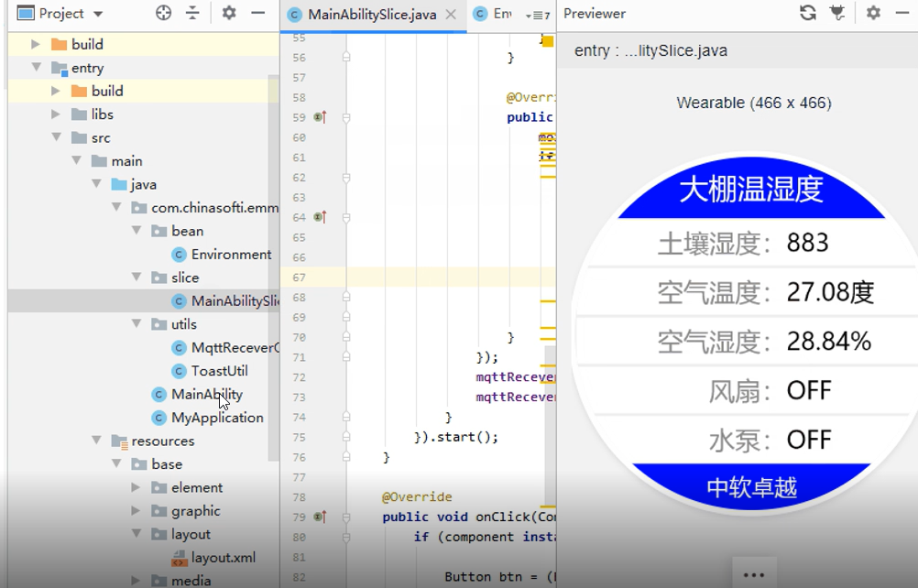Collapse the resources folder
918x588 pixels.
point(96,441)
